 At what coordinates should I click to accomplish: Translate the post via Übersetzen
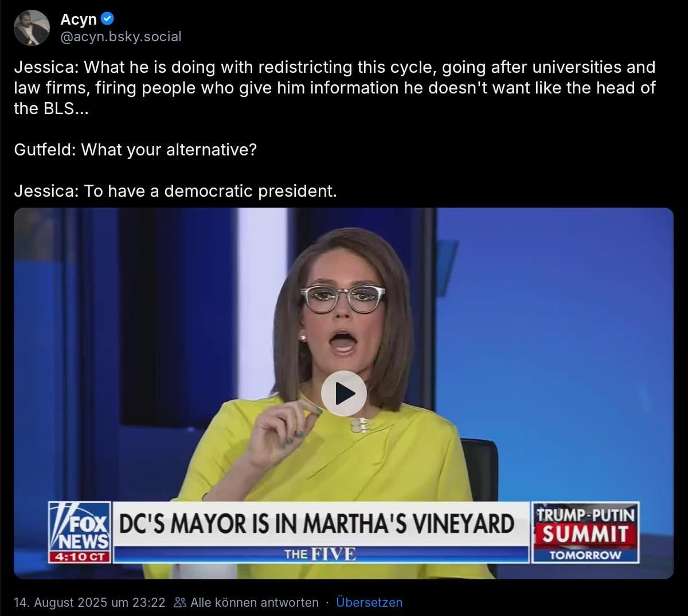coord(369,602)
